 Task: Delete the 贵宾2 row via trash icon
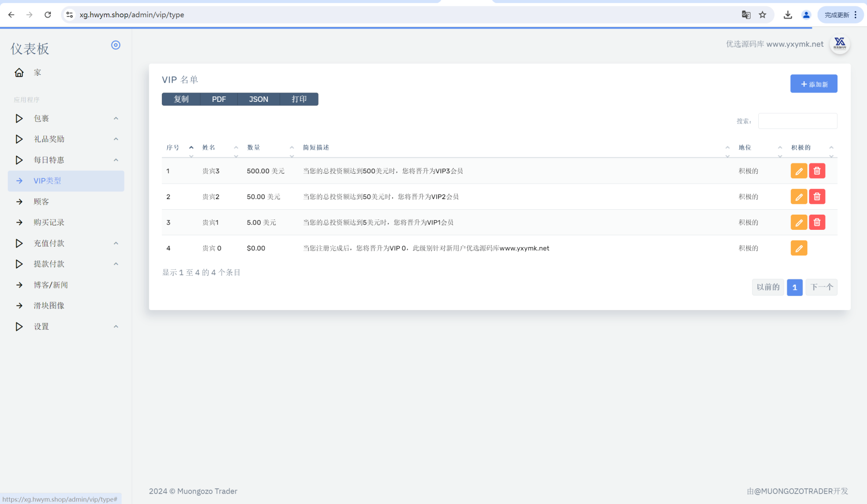click(817, 196)
